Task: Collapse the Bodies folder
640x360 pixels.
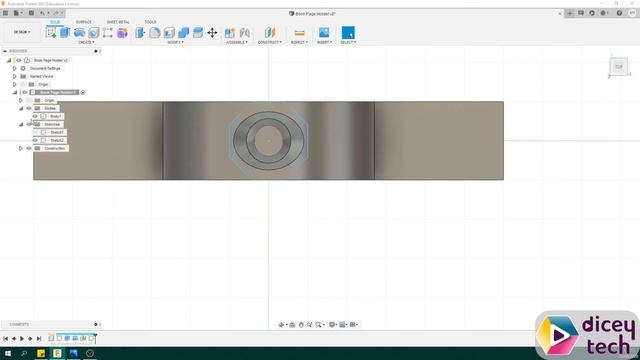Action: click(21, 108)
